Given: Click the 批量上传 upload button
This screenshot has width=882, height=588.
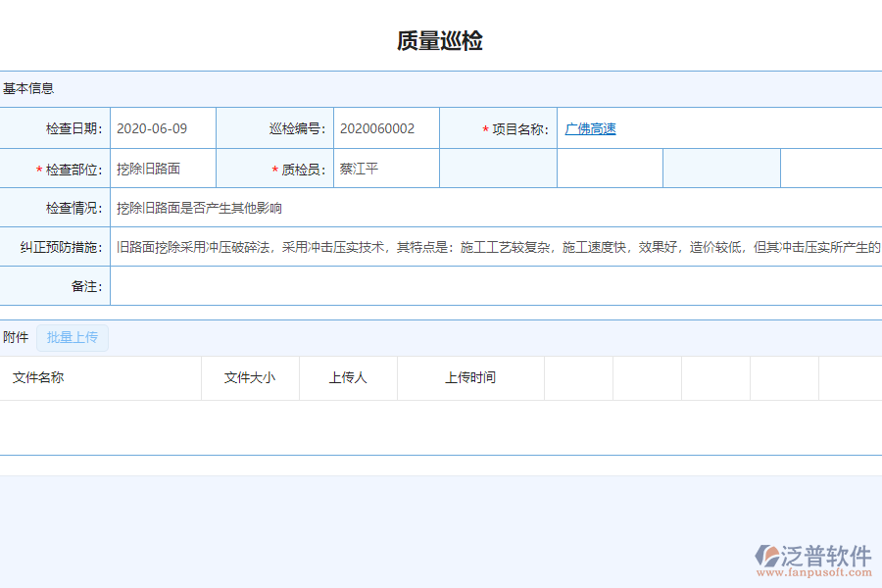Looking at the screenshot, I should pos(71,337).
